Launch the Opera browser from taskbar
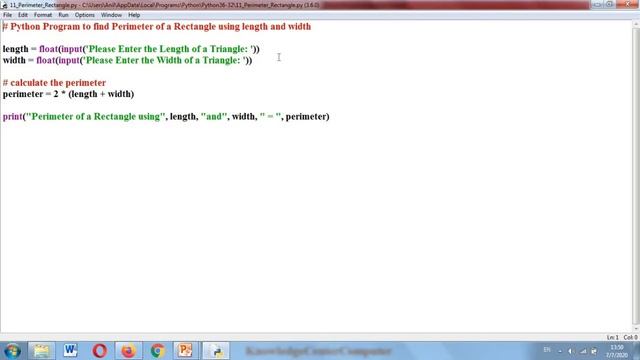The height and width of the screenshot is (360, 640). coord(99,351)
